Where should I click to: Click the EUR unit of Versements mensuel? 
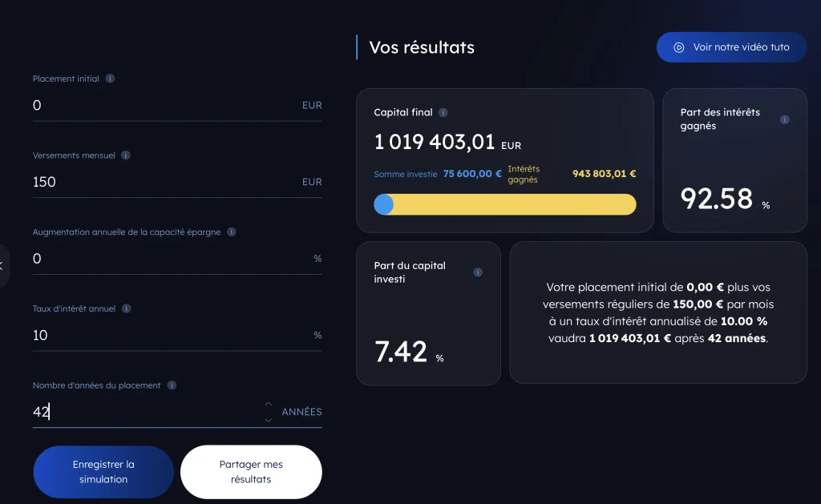[312, 182]
